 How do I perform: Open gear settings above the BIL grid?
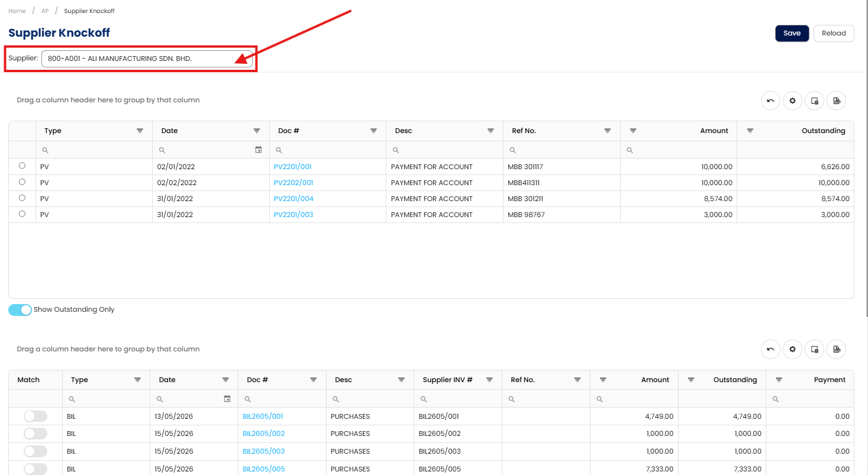tap(792, 350)
